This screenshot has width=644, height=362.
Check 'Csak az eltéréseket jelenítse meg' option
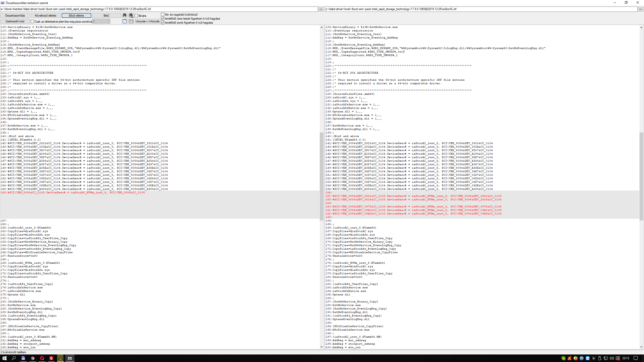pos(32,22)
